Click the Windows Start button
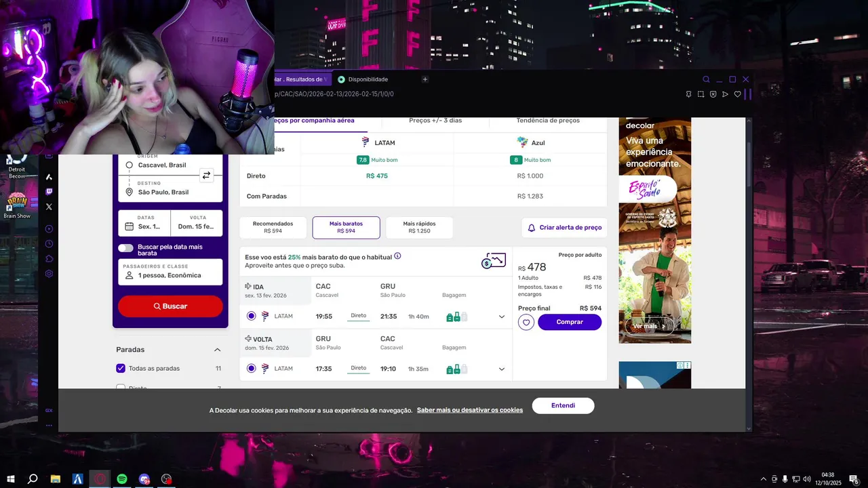 point(11,479)
